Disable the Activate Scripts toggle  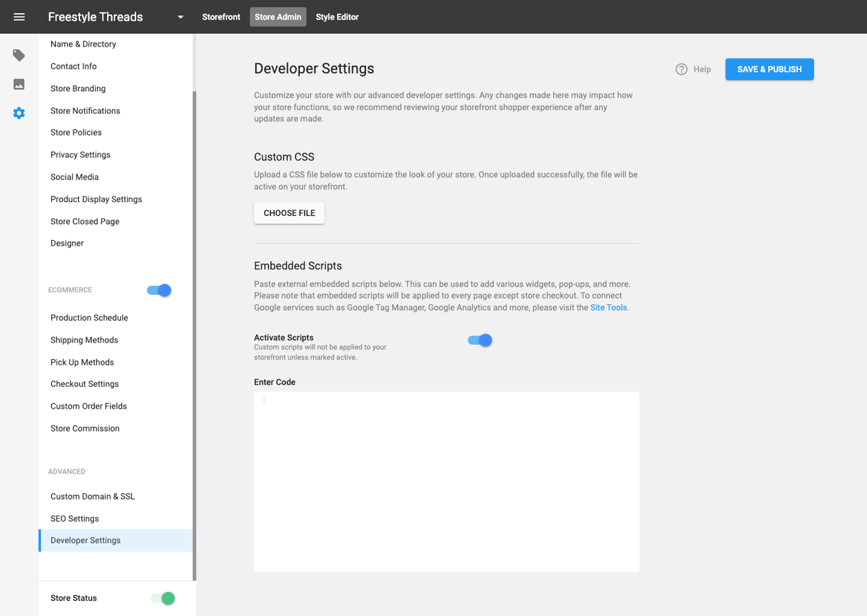click(x=479, y=341)
